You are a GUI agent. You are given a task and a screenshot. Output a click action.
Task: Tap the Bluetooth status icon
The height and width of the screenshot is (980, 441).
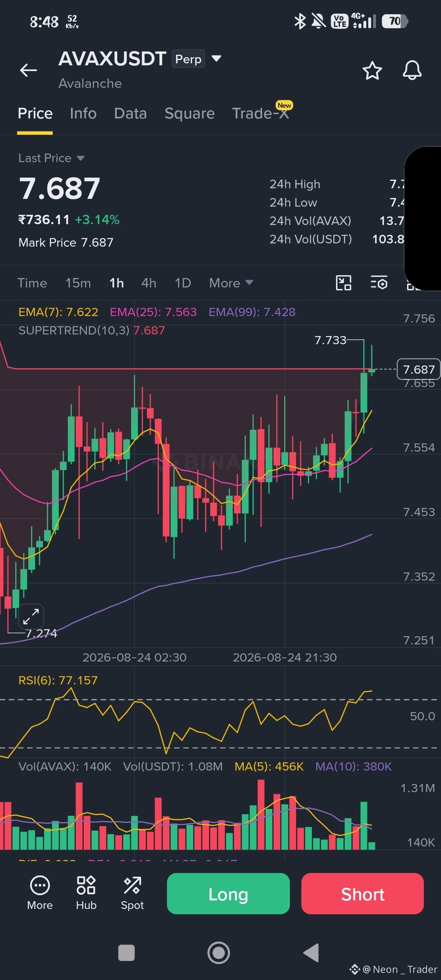click(x=300, y=21)
